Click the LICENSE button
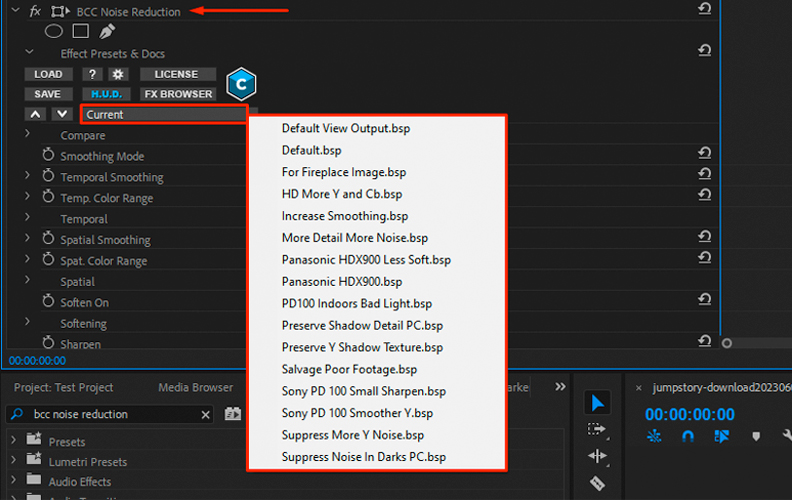This screenshot has height=500, width=792. point(176,74)
